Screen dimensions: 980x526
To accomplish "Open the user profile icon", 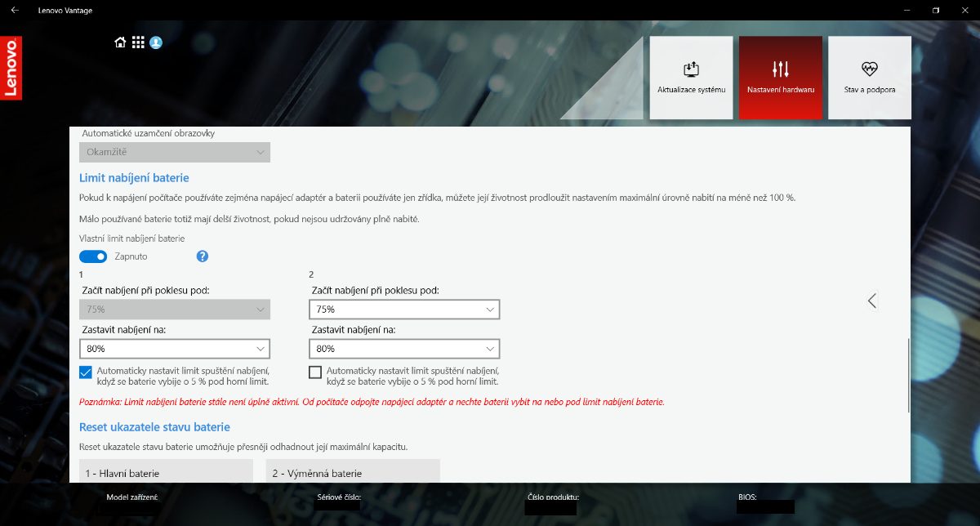I will (156, 42).
